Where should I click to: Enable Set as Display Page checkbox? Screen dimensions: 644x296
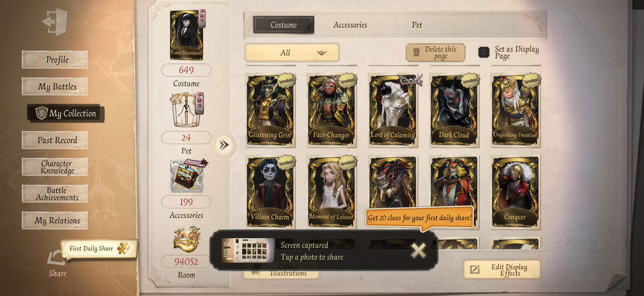point(483,52)
